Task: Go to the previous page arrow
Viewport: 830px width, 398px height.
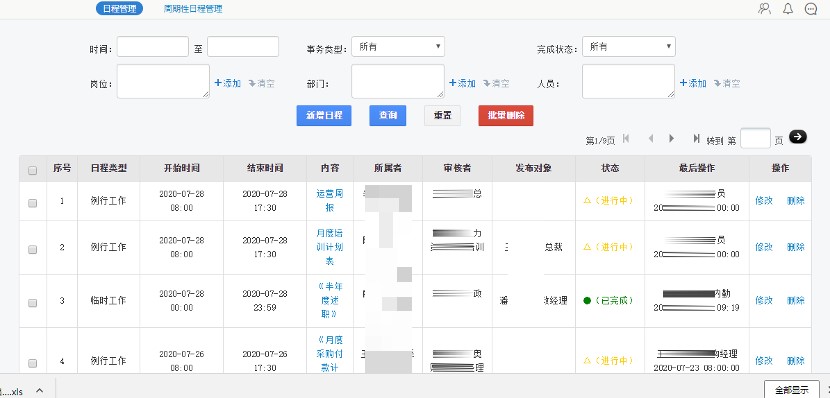Action: pos(651,138)
